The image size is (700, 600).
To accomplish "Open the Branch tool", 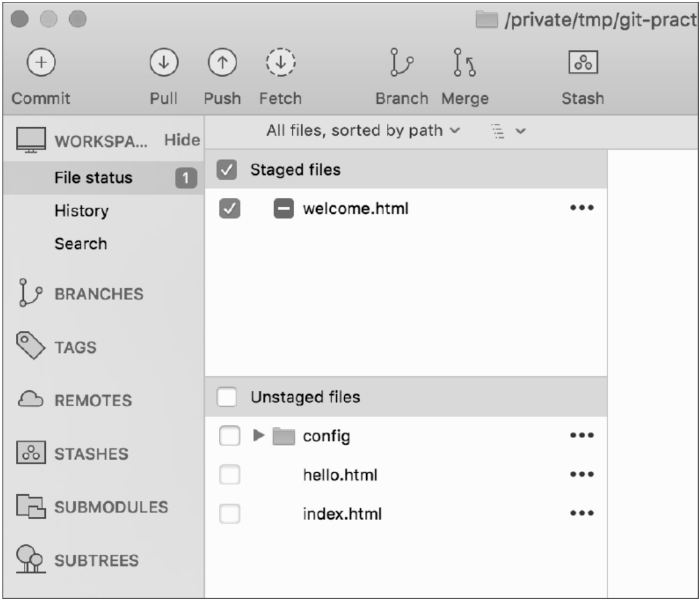I will tap(402, 64).
